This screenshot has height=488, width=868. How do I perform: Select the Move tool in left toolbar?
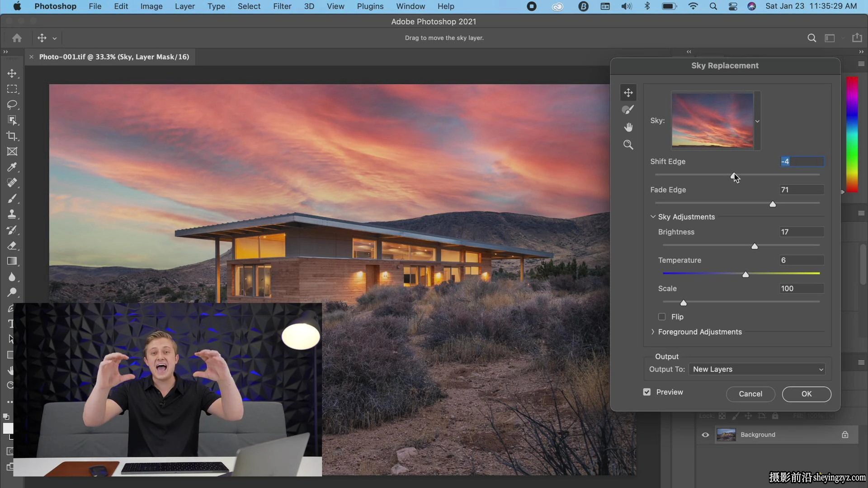click(x=12, y=74)
